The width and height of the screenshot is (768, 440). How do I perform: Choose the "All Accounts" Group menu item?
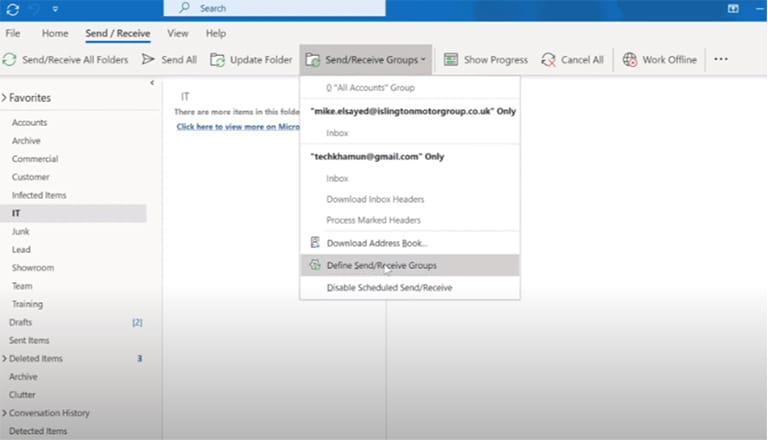coord(409,88)
